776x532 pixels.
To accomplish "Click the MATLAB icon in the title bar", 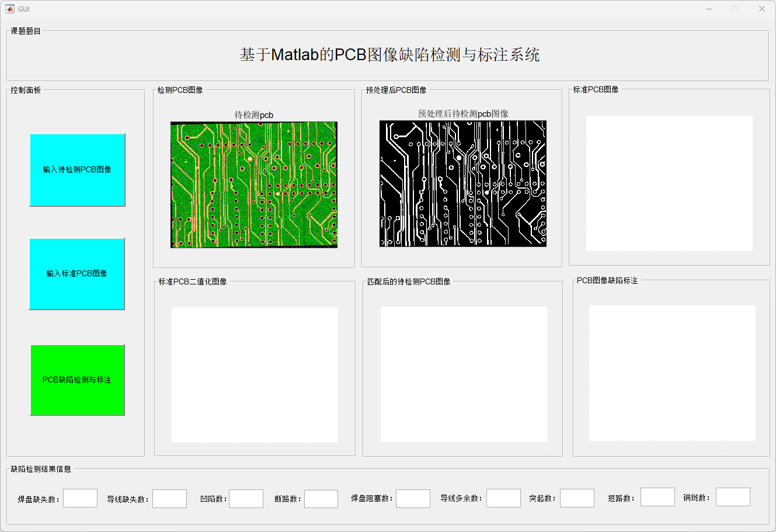I will tap(10, 9).
